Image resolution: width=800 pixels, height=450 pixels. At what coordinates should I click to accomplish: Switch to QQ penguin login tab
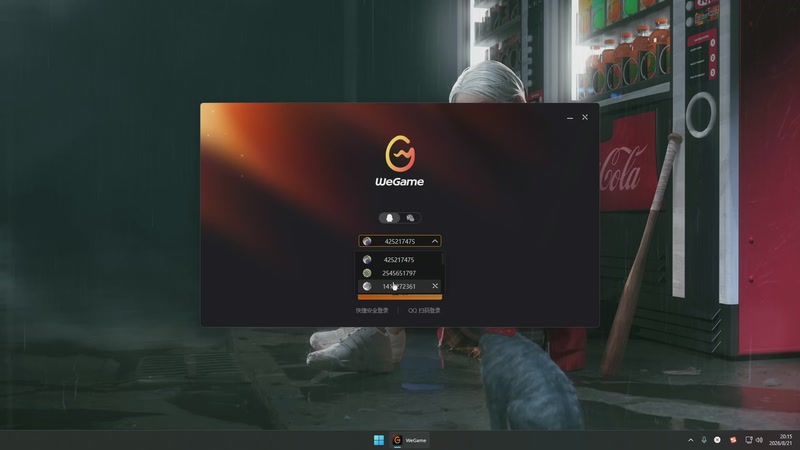(389, 218)
